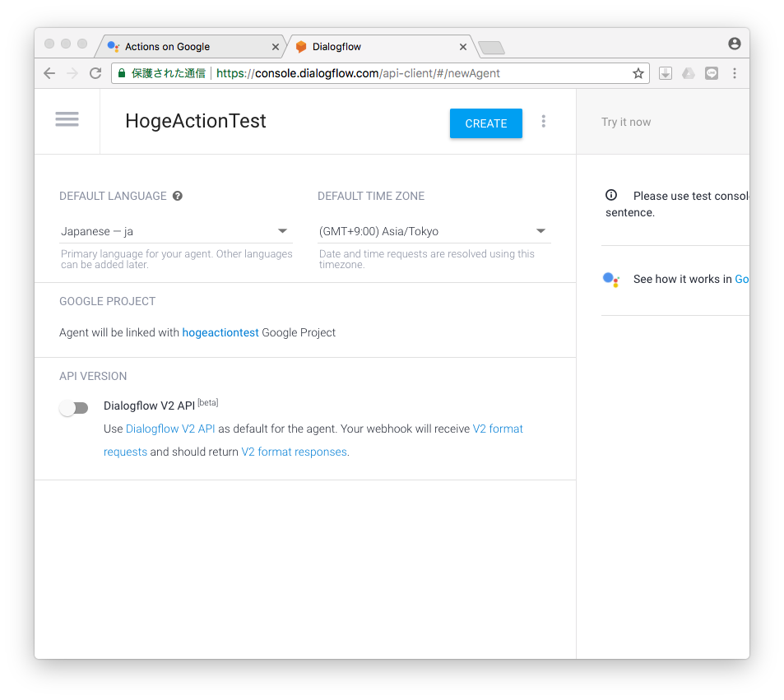Close the Actions on Google tab
This screenshot has width=784, height=700.
[x=276, y=47]
